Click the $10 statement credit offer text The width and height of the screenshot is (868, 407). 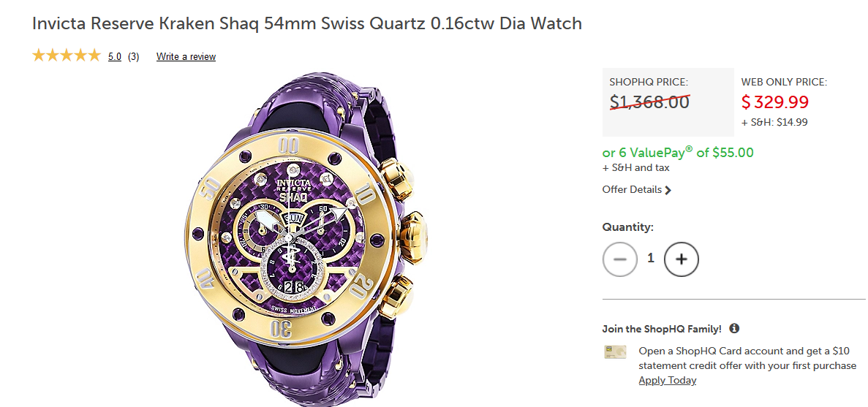747,358
